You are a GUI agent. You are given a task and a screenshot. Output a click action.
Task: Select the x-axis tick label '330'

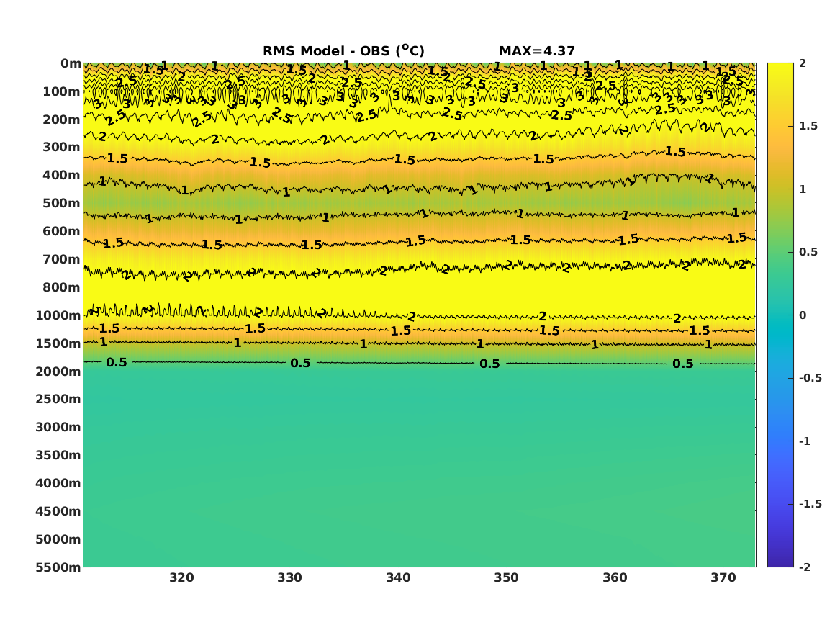(290, 577)
